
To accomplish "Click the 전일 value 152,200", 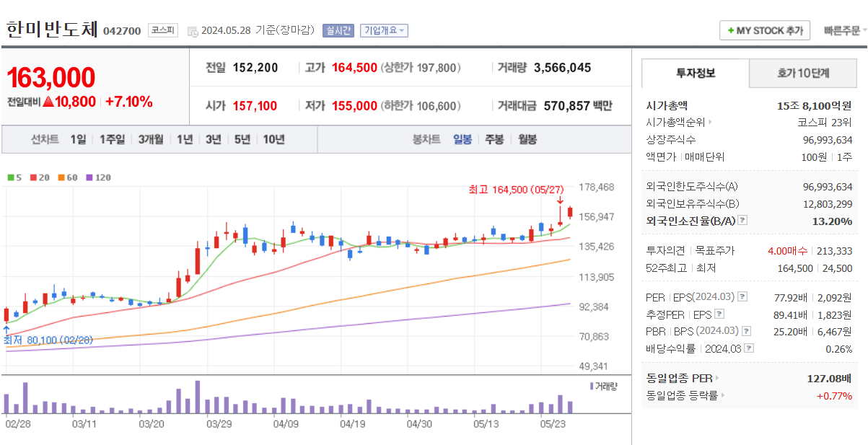I will (255, 68).
